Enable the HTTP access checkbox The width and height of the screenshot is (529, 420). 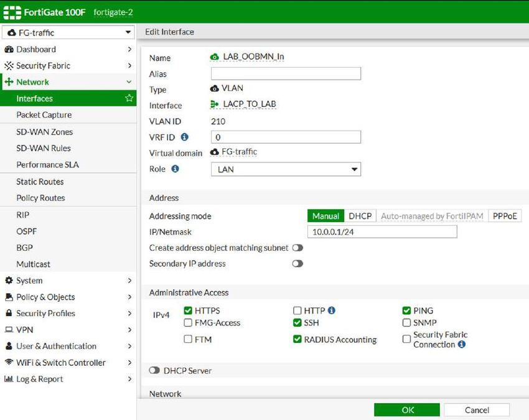pos(297,310)
